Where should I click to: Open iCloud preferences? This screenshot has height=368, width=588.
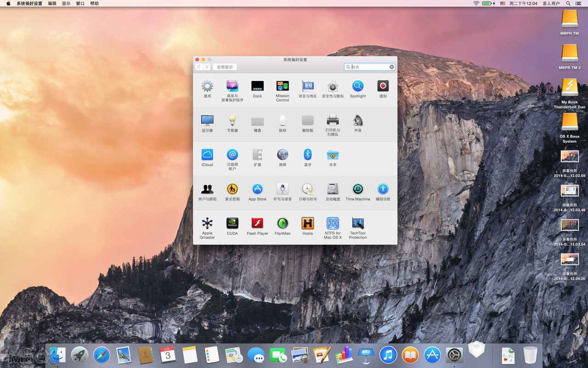pos(207,155)
